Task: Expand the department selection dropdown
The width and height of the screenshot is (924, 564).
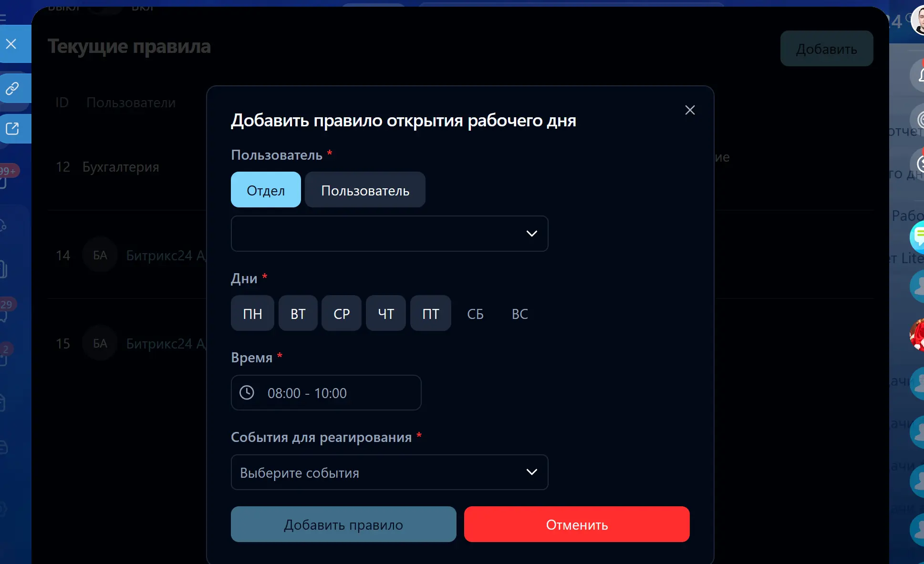Action: [x=389, y=234]
